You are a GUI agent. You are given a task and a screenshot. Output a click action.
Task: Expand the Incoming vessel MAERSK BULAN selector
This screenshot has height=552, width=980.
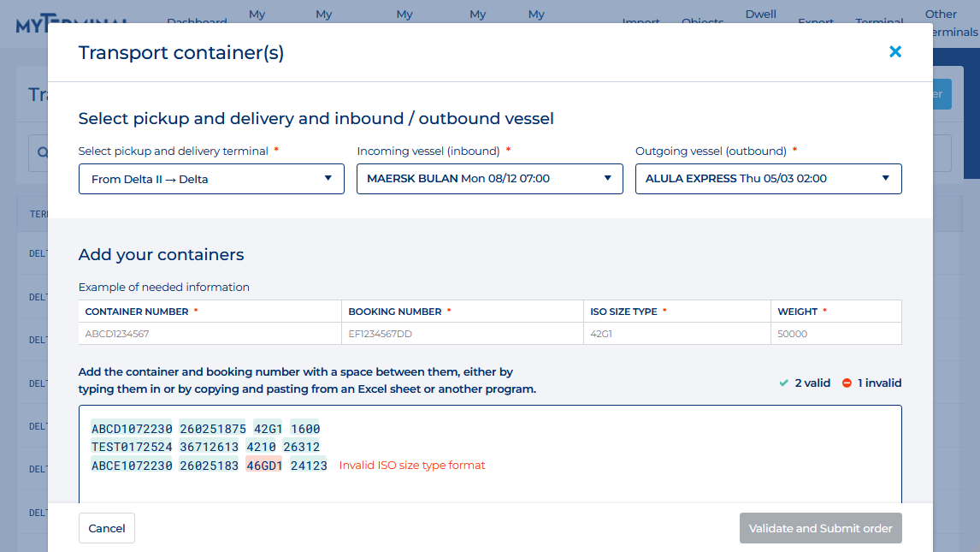489,179
